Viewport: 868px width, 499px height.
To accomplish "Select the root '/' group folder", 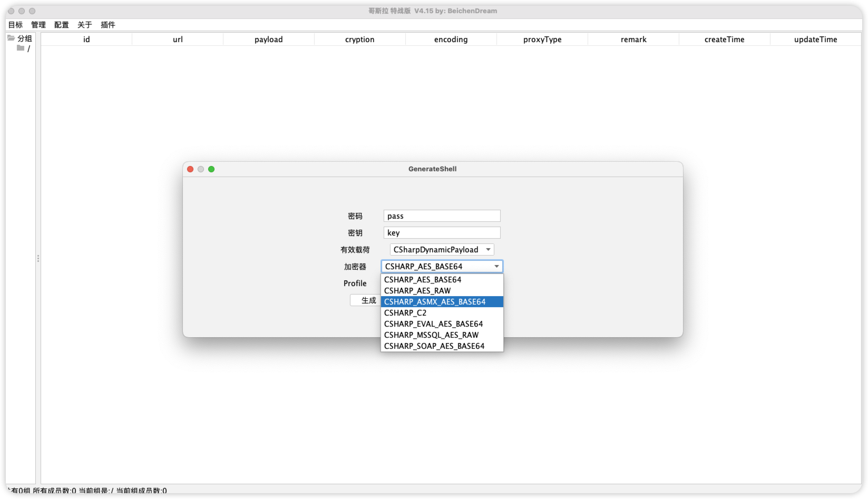I will click(21, 48).
